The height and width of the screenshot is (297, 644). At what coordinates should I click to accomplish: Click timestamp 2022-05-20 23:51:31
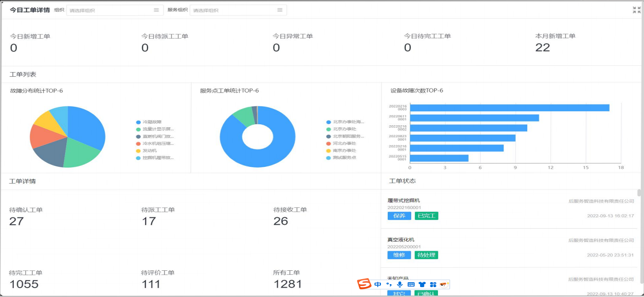610,255
